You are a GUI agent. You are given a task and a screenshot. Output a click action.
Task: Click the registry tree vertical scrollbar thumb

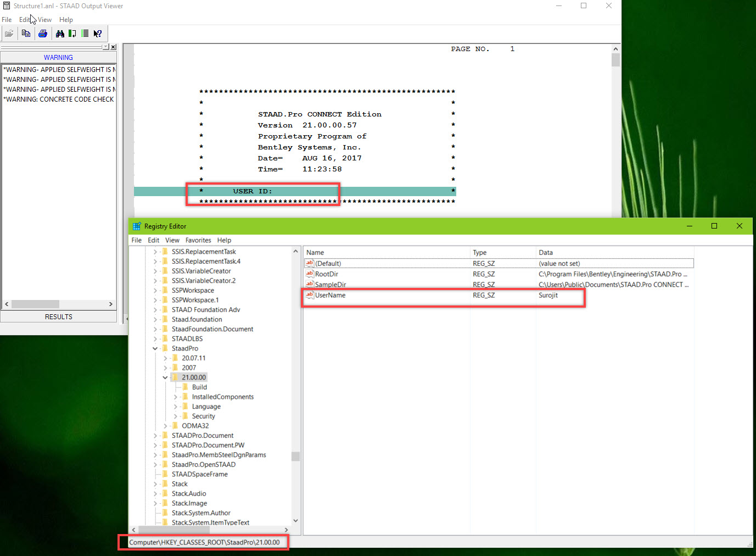pos(295,456)
